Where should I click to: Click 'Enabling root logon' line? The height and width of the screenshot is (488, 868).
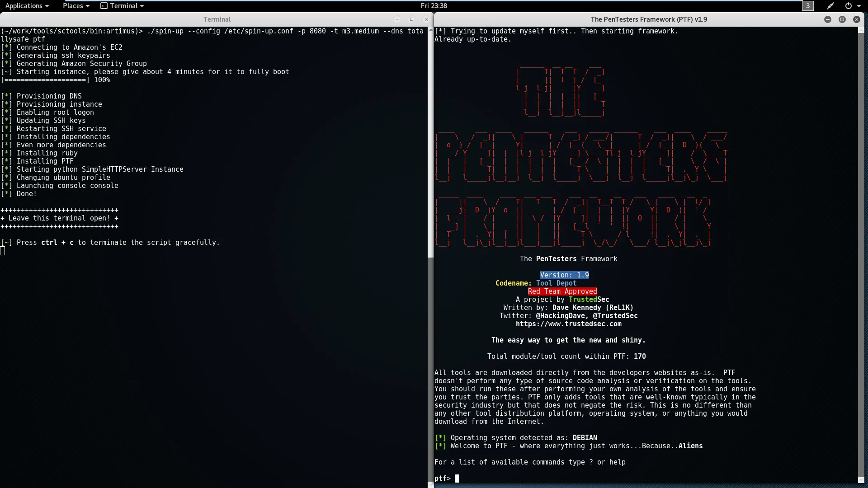click(x=47, y=113)
